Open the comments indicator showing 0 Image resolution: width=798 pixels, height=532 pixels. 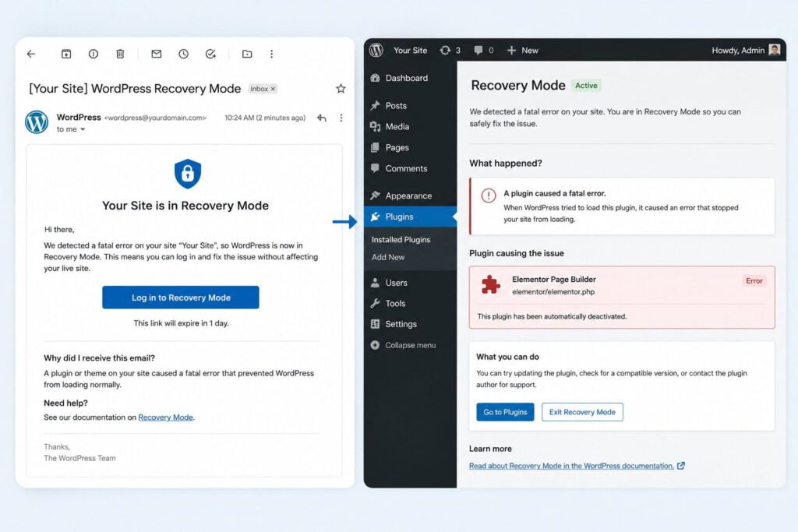[484, 51]
